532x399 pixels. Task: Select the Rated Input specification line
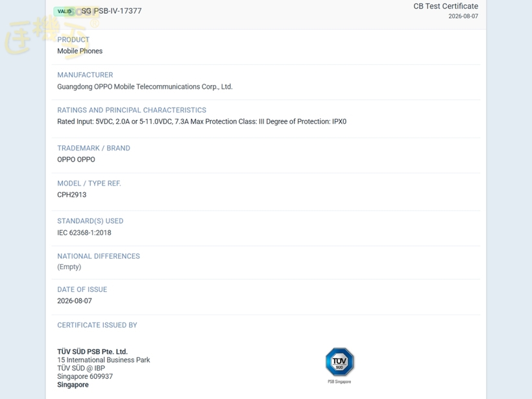(x=202, y=121)
